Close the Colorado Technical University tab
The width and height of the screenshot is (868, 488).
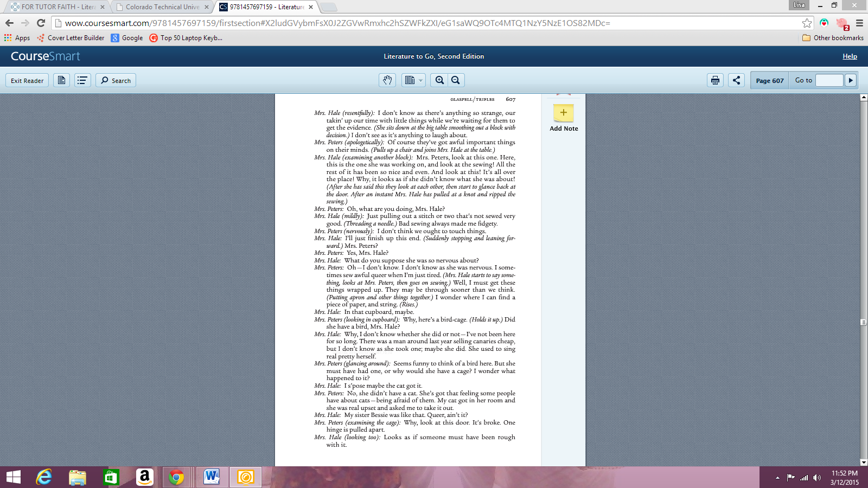pos(207,7)
